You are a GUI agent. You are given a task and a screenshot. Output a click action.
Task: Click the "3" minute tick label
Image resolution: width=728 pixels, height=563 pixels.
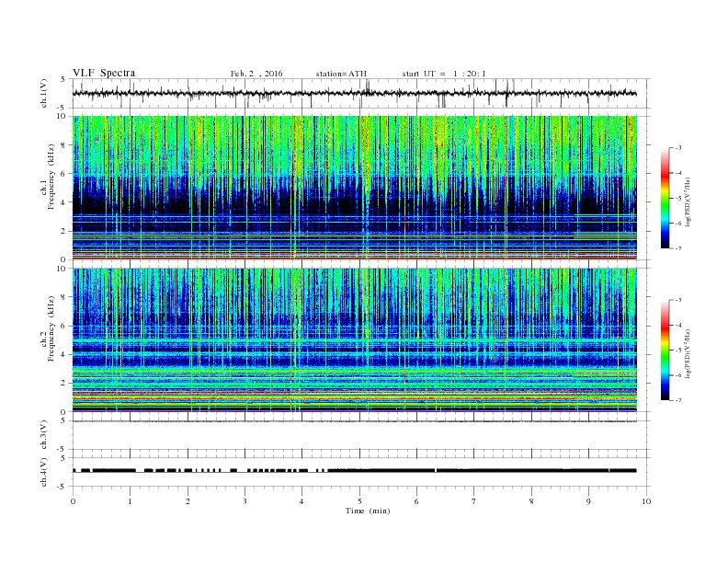245,501
